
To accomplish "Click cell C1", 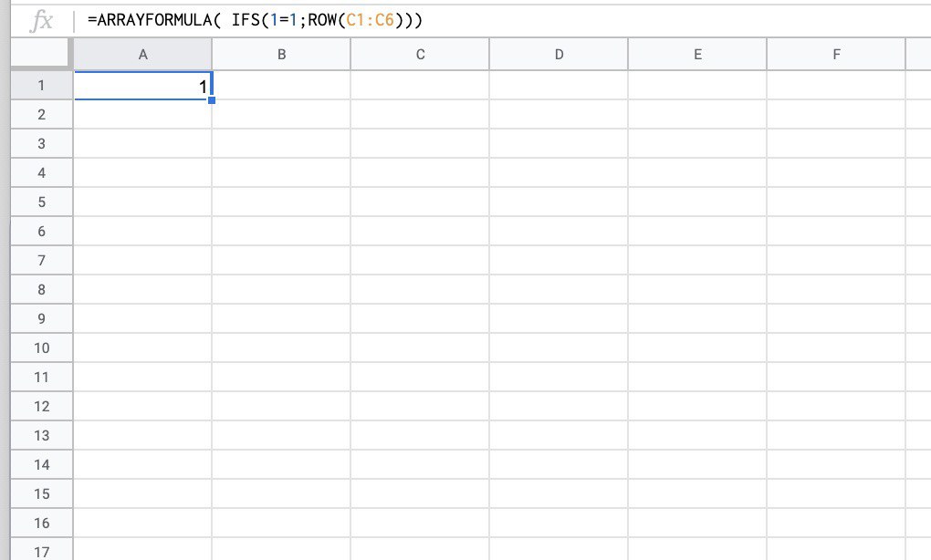I will coord(421,86).
